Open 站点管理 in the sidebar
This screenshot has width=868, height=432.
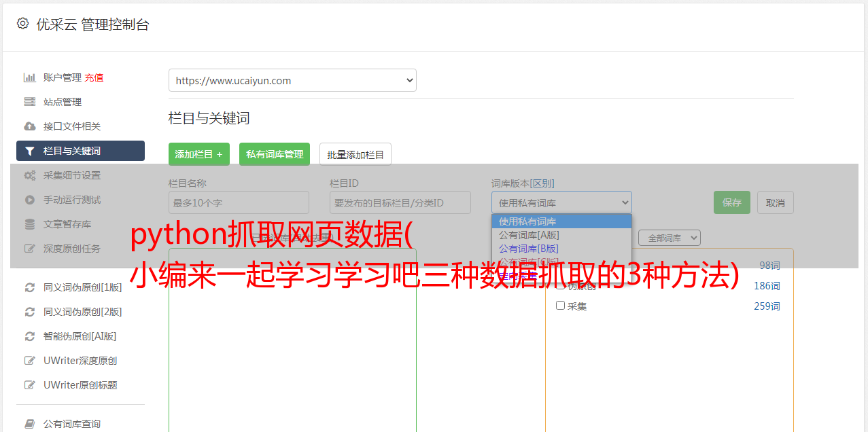point(63,102)
